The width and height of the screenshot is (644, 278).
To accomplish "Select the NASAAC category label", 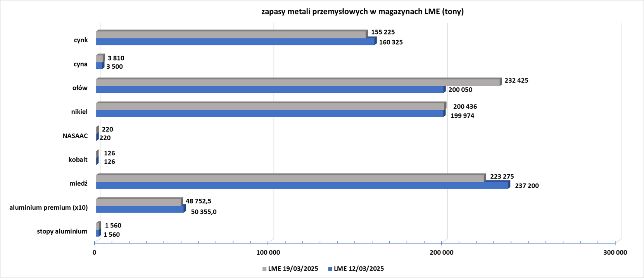I will (75, 136).
